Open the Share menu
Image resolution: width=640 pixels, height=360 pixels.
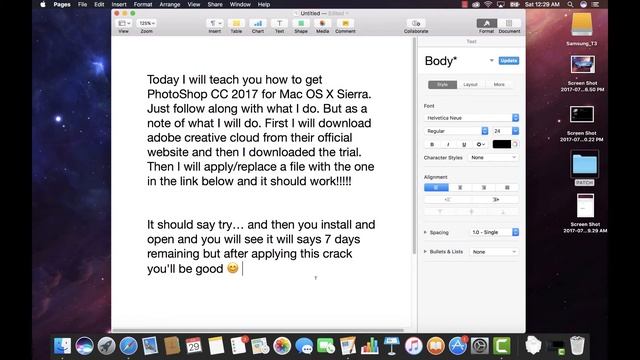point(215,4)
